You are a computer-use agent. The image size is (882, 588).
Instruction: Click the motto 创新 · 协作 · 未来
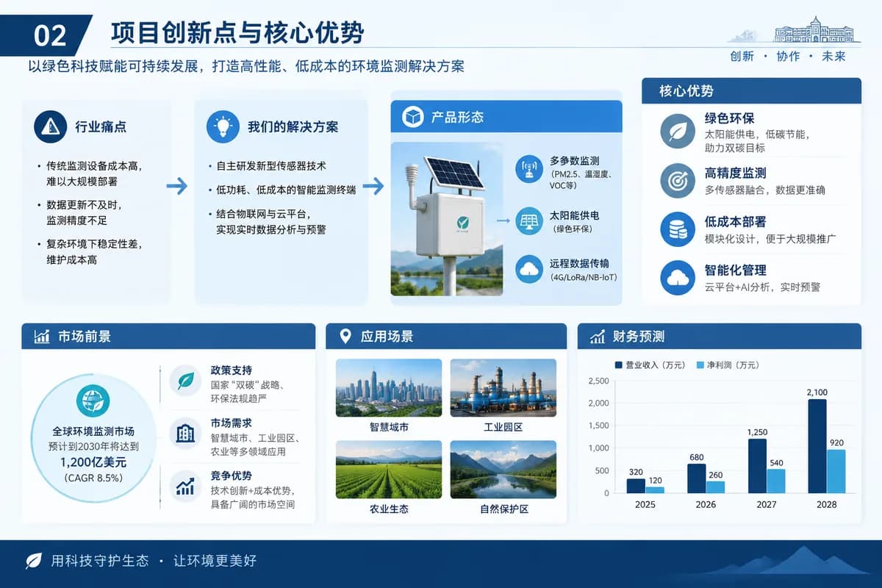[787, 56]
